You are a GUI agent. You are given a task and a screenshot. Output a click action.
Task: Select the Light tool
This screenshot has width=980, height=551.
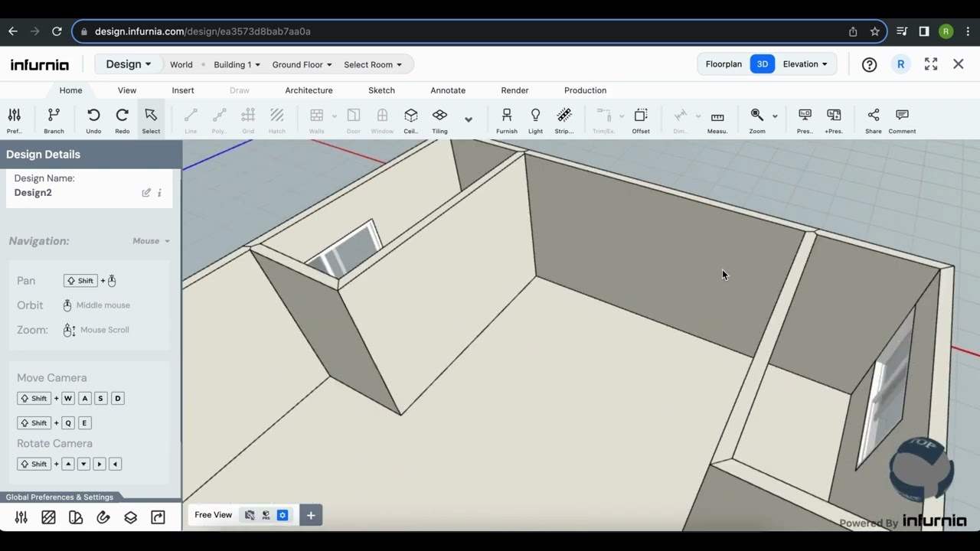535,120
